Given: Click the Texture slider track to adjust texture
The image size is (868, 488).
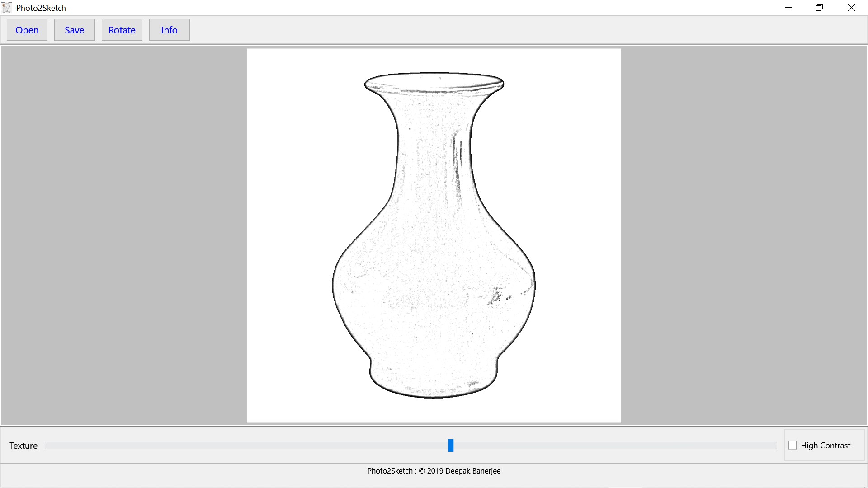Looking at the screenshot, I should [271, 446].
